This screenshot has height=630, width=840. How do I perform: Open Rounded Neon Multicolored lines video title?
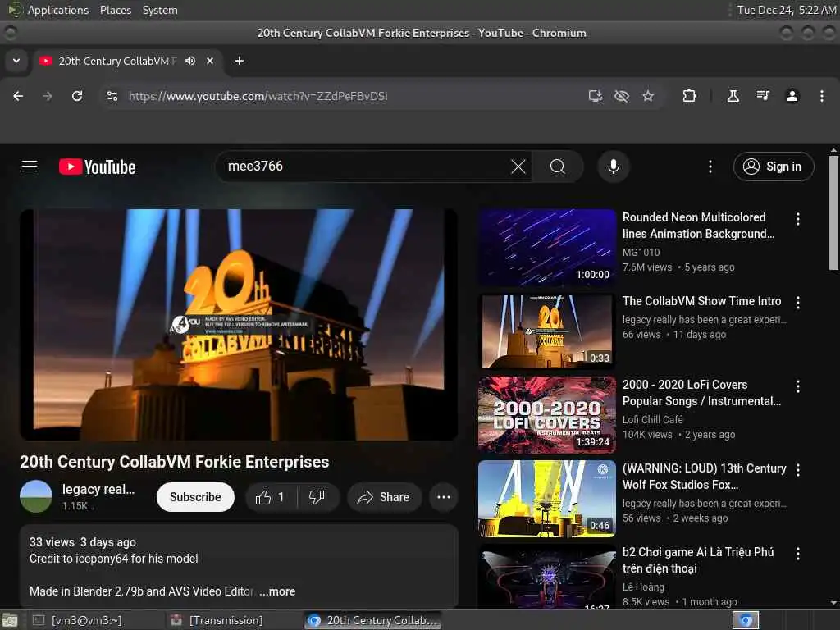pos(698,226)
